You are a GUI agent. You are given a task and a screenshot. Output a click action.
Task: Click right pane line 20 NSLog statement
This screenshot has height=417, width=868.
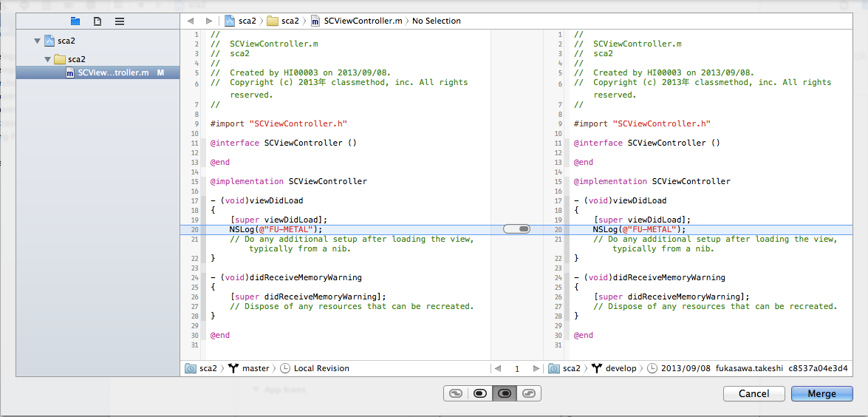click(x=639, y=229)
